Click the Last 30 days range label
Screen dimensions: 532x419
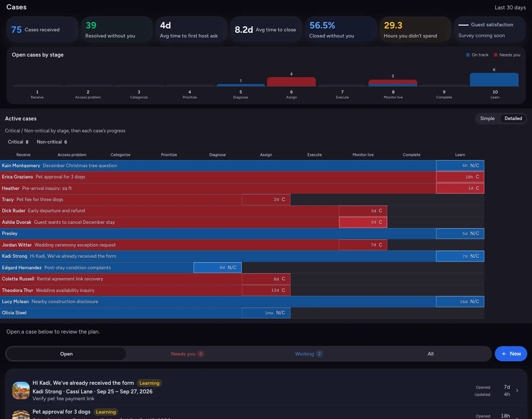click(510, 7)
